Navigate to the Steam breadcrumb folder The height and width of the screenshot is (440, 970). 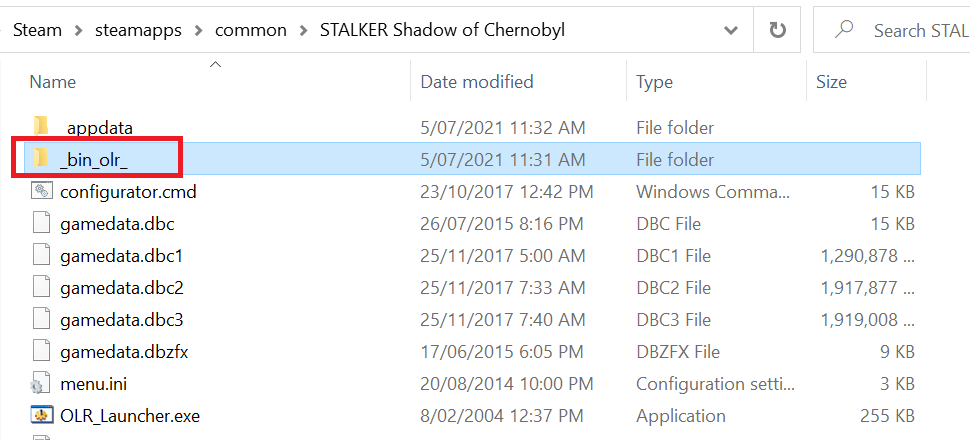coord(37,30)
